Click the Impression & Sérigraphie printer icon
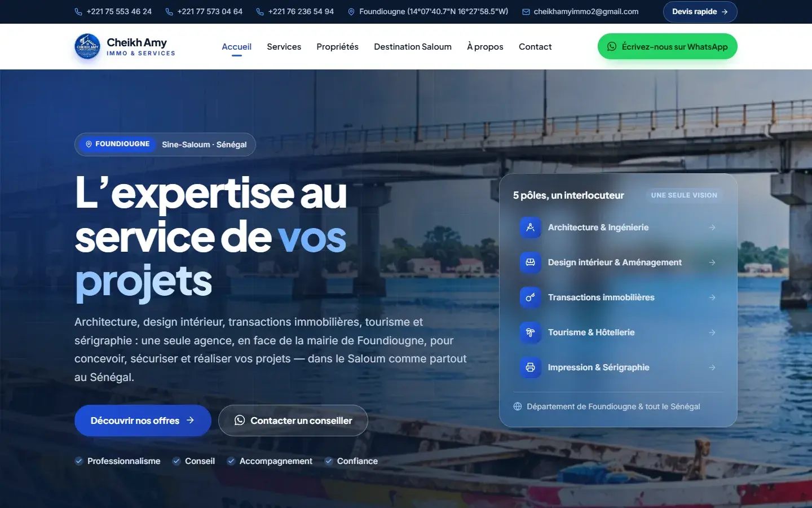The width and height of the screenshot is (812, 508). [x=530, y=367]
